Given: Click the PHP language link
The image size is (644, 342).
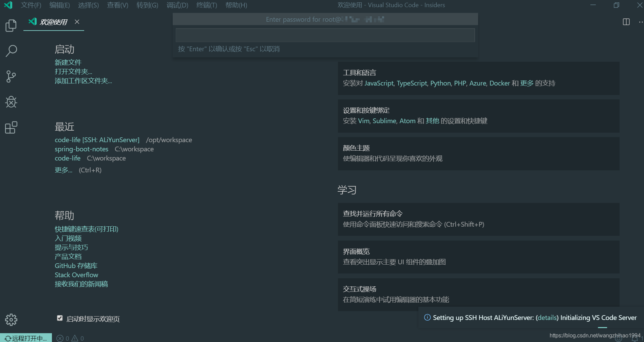Looking at the screenshot, I should click(x=460, y=83).
